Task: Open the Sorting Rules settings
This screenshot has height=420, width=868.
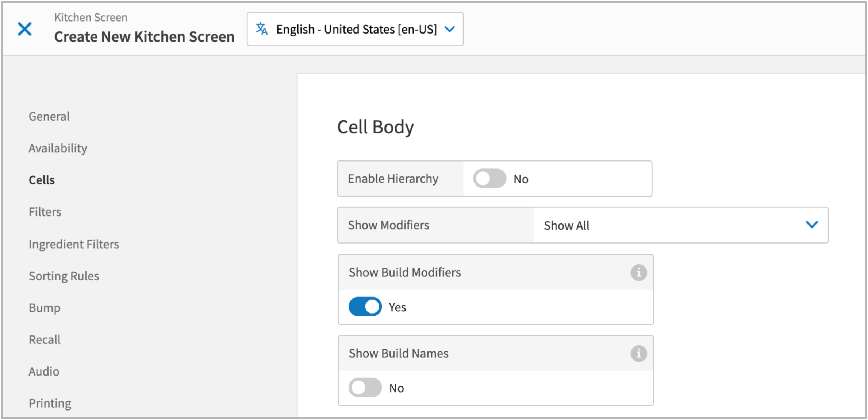Action: point(64,276)
